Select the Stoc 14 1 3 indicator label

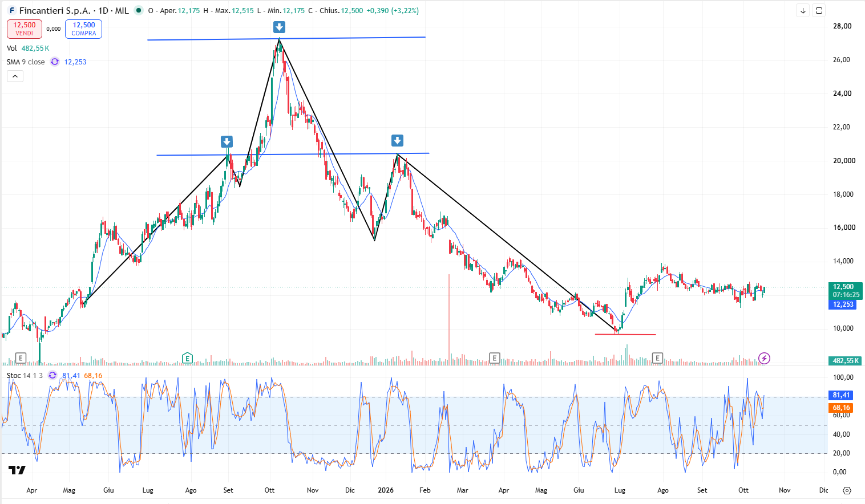(25, 375)
